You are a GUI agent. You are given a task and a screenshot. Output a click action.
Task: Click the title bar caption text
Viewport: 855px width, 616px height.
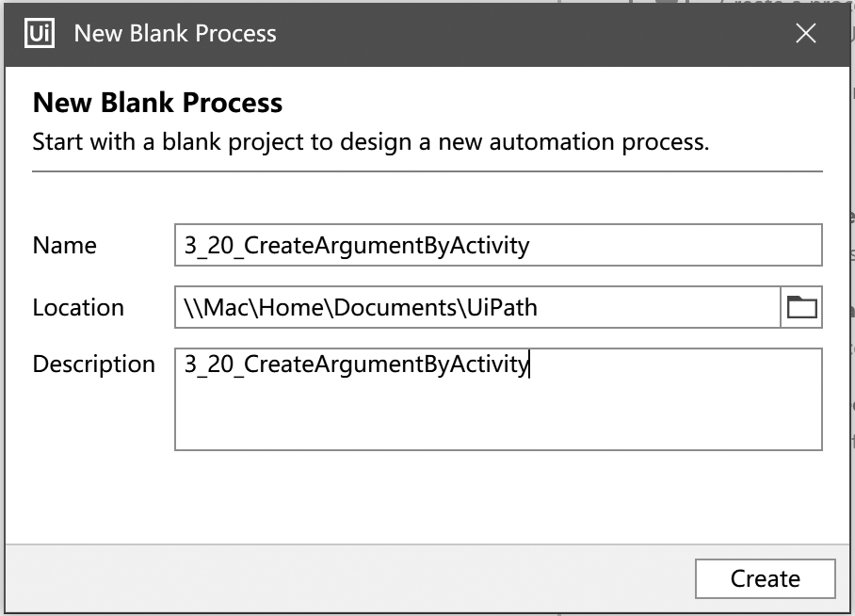(175, 34)
